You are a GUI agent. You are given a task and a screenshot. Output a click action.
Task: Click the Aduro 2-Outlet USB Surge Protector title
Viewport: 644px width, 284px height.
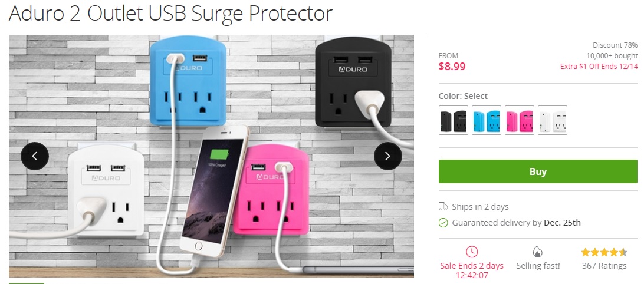(170, 13)
